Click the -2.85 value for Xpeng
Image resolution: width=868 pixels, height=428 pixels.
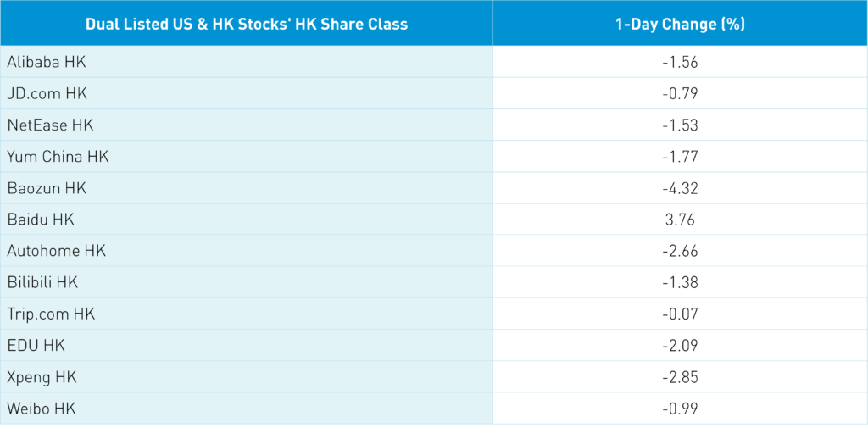pos(680,376)
